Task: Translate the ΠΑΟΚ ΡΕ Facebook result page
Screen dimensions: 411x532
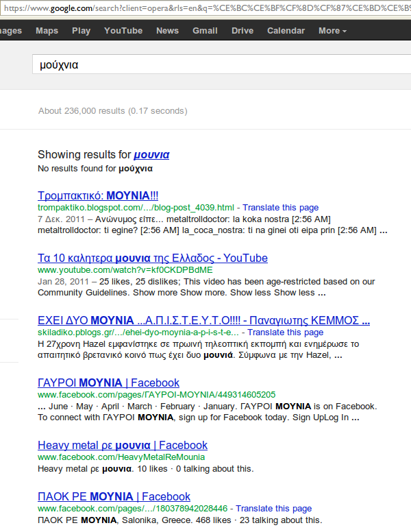Action: coord(273,509)
